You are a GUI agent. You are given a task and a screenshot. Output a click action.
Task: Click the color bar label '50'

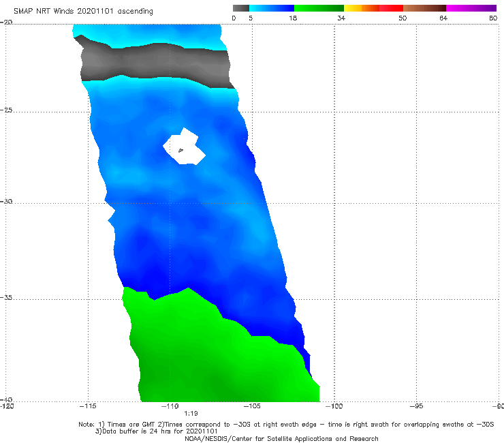pos(403,18)
